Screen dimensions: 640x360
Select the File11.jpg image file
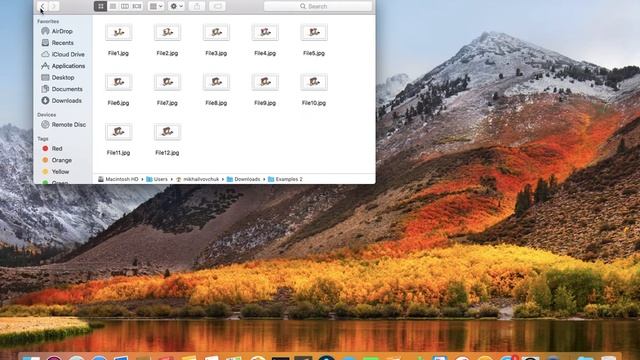click(118, 132)
